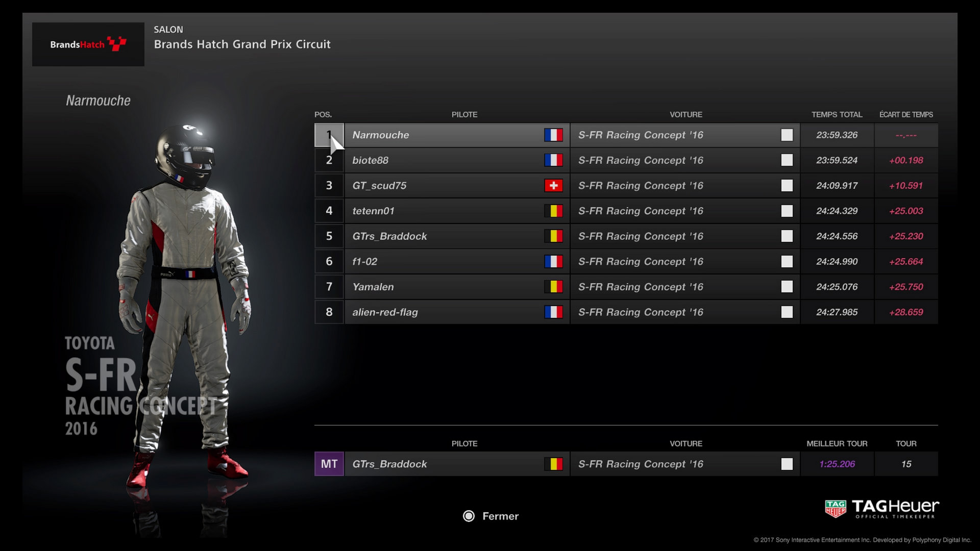Click the TEMPS TOTAL column header
This screenshot has height=551, width=980.
pyautogui.click(x=837, y=114)
